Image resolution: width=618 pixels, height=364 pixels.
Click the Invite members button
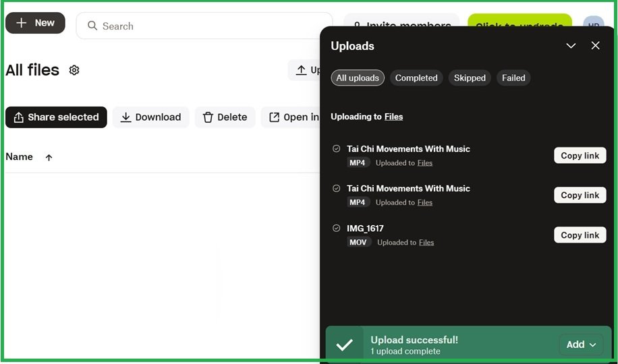401,20
